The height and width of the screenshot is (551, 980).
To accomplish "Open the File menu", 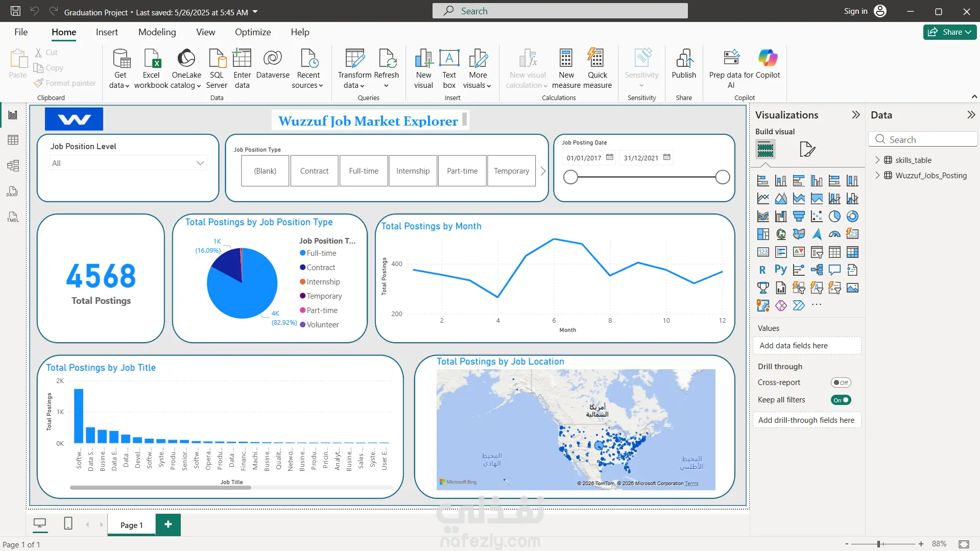I will (21, 32).
